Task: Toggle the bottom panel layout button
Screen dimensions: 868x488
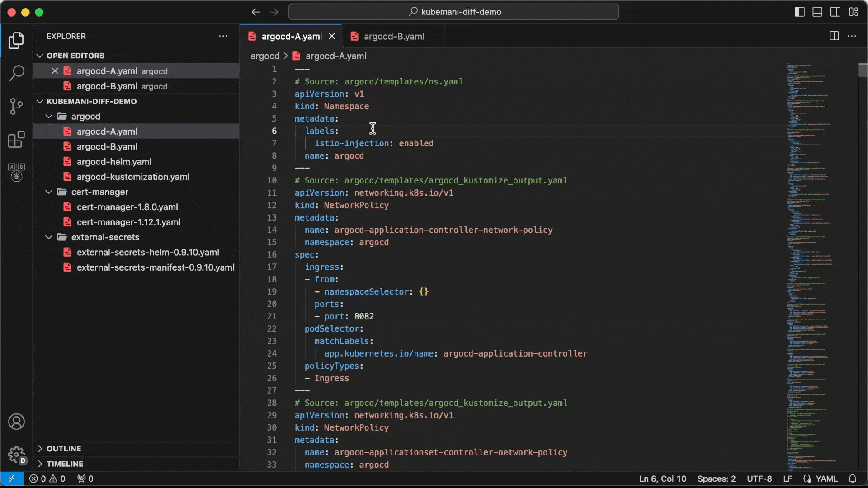Action: tap(817, 12)
